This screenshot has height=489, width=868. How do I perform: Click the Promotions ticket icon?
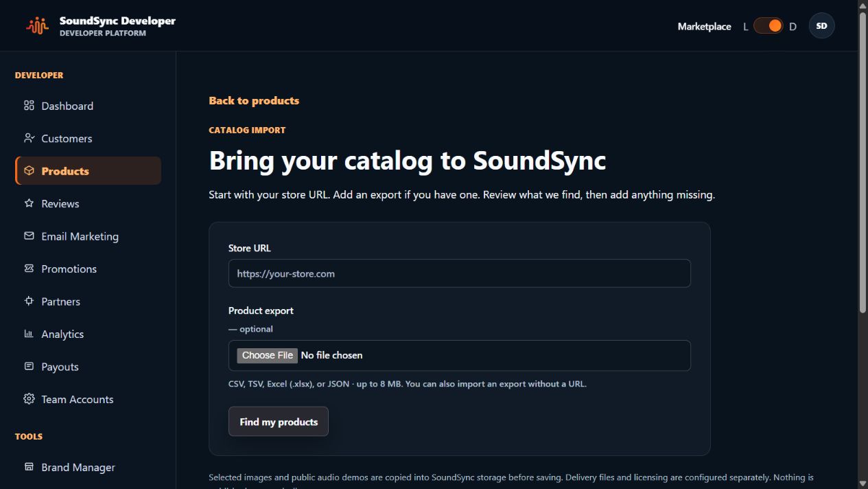pos(29,269)
